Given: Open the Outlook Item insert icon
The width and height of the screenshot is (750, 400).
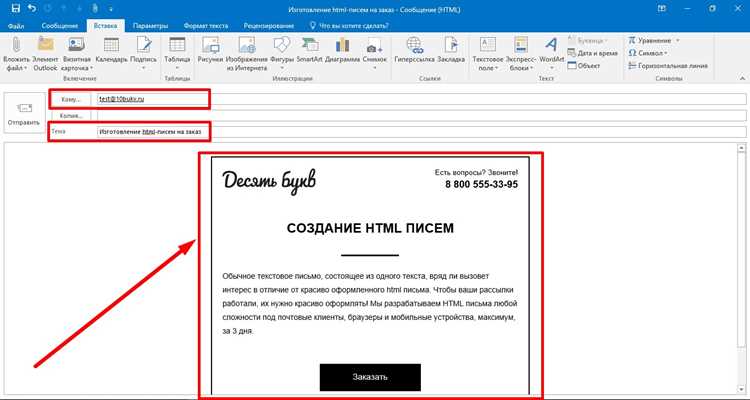Looking at the screenshot, I should coord(45,45).
